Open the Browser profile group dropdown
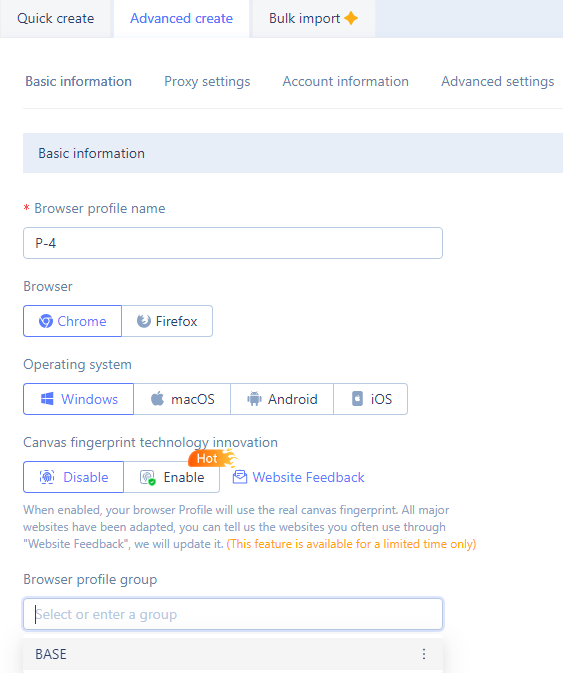Screen dimensions: 563x673 pos(233,614)
